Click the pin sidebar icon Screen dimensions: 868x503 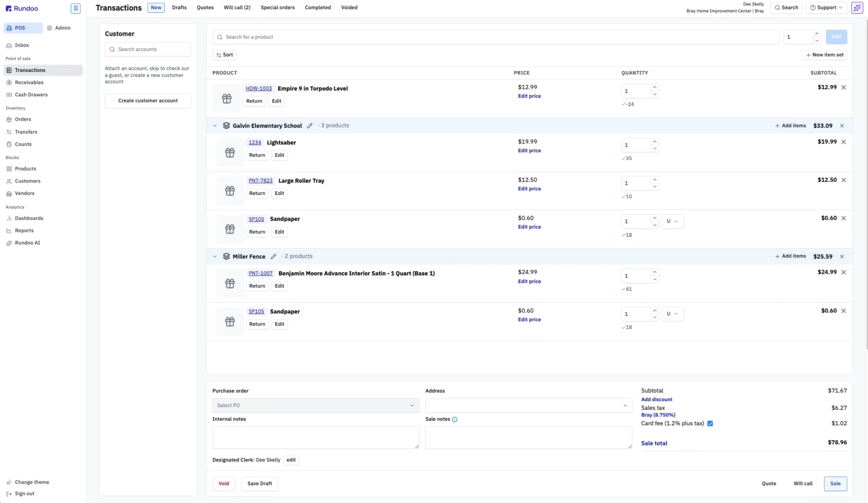pyautogui.click(x=75, y=8)
